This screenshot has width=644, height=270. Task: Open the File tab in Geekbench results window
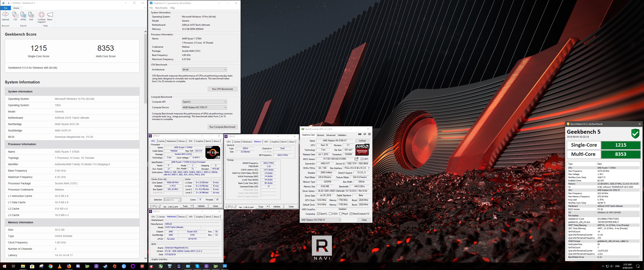[x=5, y=8]
